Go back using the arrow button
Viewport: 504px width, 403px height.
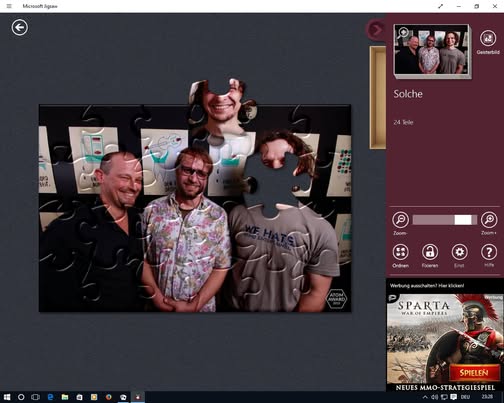point(20,27)
